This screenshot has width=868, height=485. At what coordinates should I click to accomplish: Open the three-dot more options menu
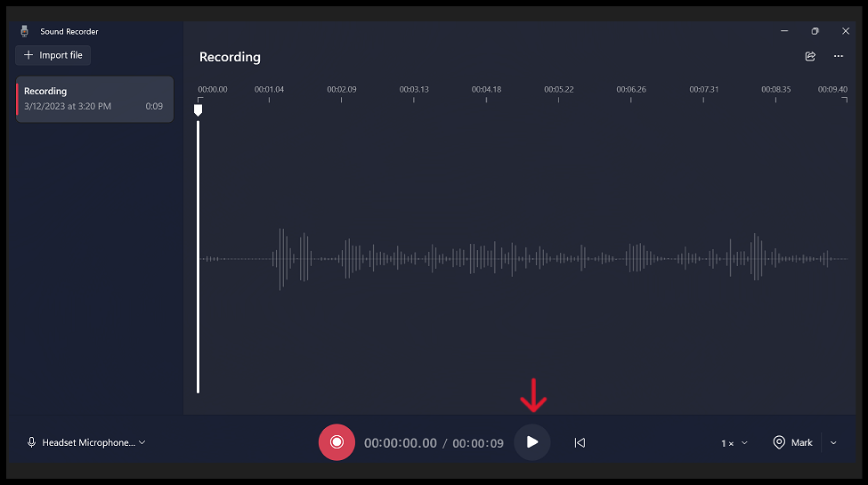click(838, 56)
